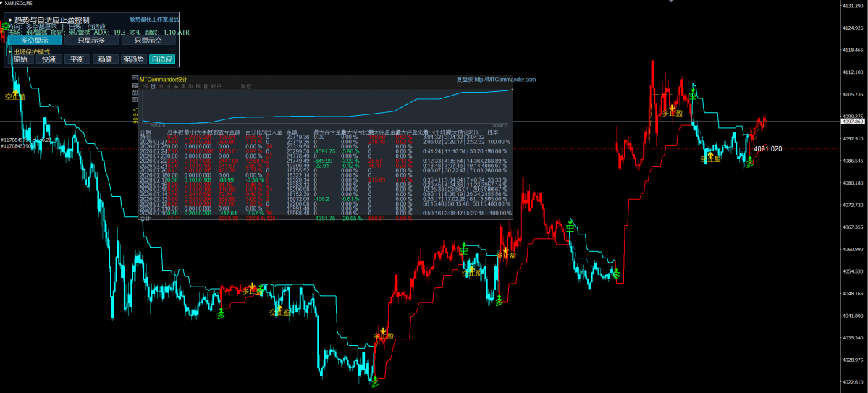The height and width of the screenshot is (393, 868).
Task: Choose the 自适应 exit protection mode
Action: pyautogui.click(x=162, y=59)
